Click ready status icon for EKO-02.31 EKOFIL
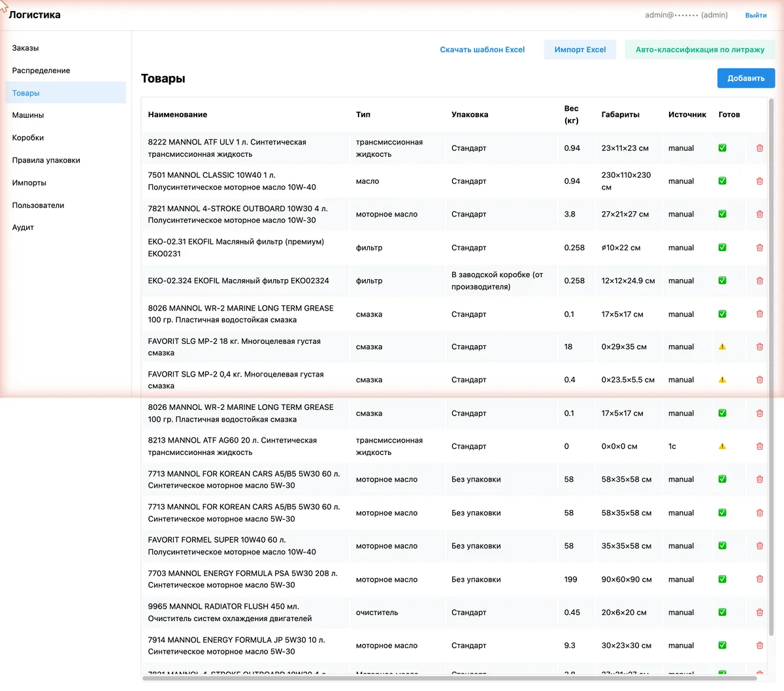The image size is (784, 691). coord(722,248)
